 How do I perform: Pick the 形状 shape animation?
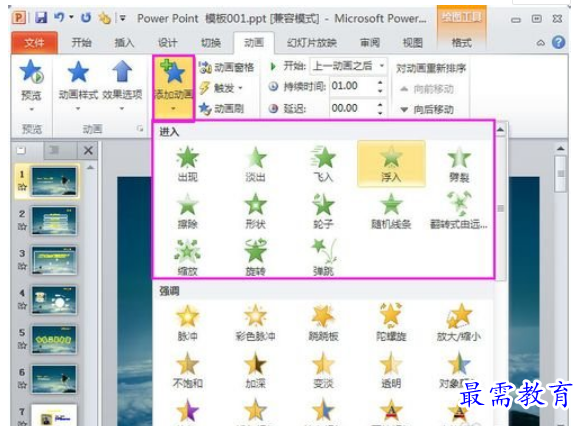click(255, 211)
